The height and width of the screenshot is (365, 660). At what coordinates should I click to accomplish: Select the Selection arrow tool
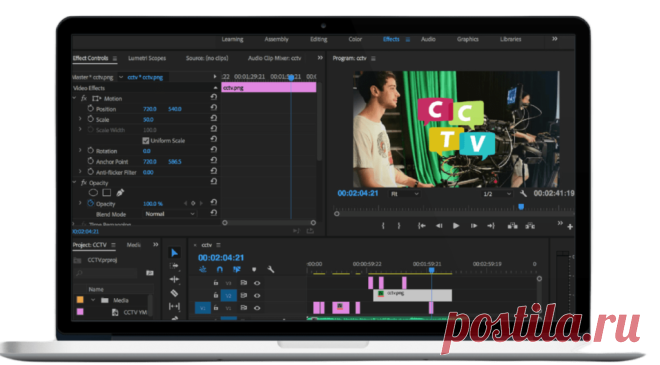tap(174, 253)
